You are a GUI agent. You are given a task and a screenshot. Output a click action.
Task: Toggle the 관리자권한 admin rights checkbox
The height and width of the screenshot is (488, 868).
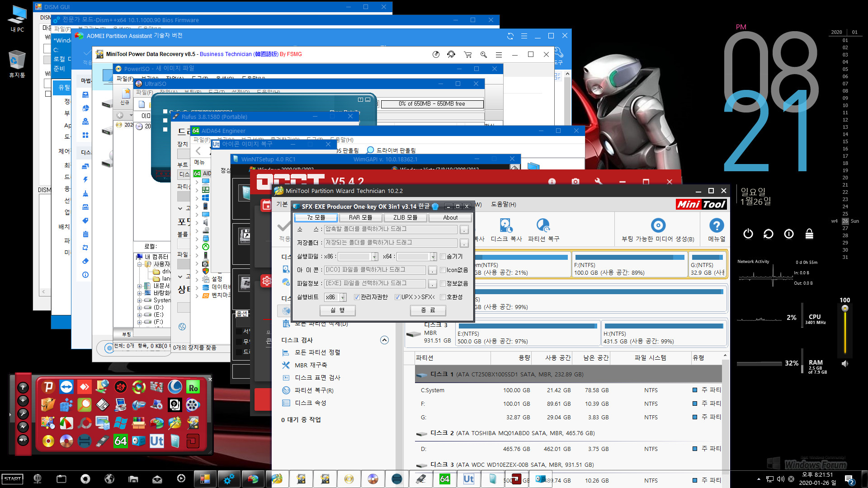357,297
